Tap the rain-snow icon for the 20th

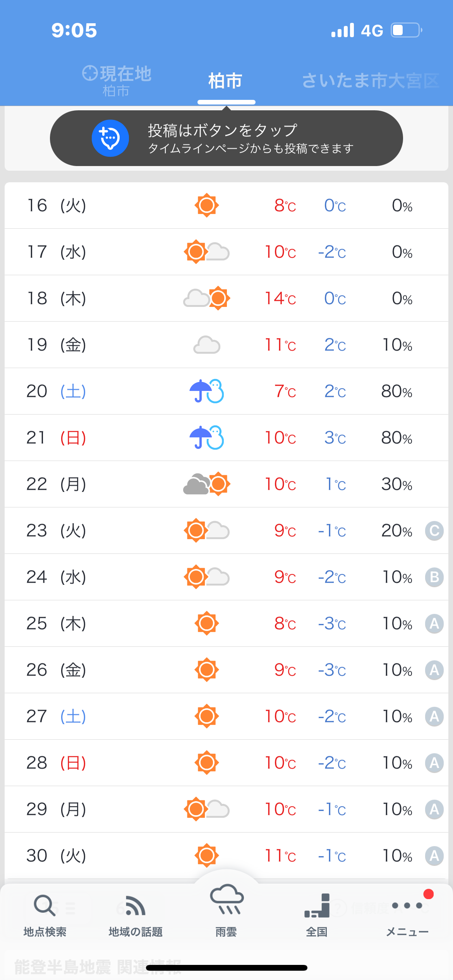click(207, 391)
